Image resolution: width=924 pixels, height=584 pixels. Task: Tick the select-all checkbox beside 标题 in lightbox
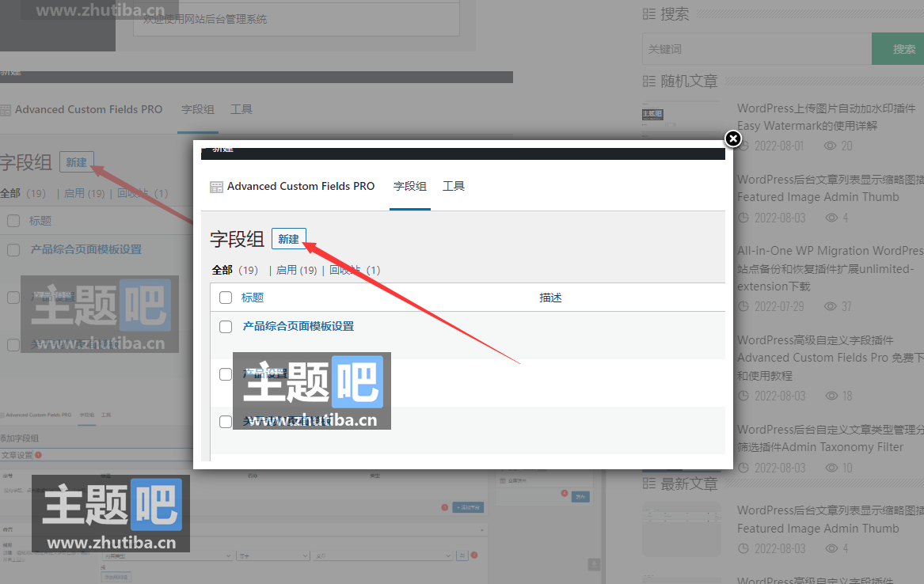pyautogui.click(x=226, y=298)
